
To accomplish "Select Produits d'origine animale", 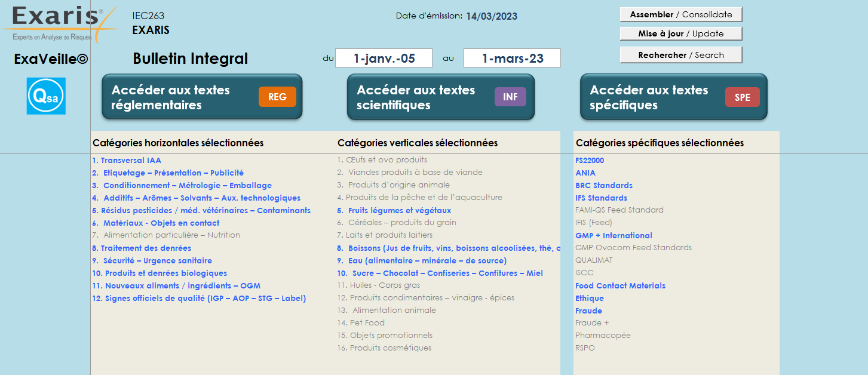I will pyautogui.click(x=394, y=185).
